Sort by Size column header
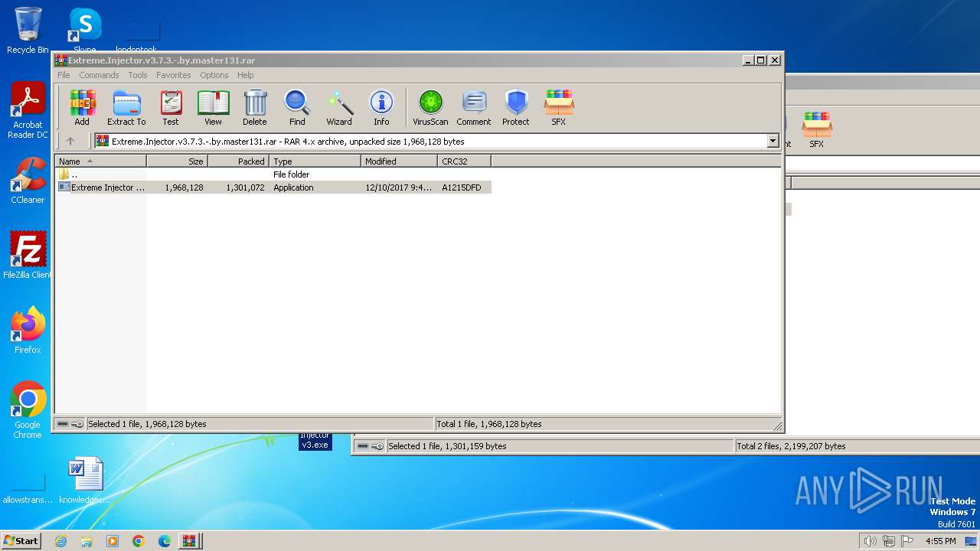The width and height of the screenshot is (980, 551). 177,161
